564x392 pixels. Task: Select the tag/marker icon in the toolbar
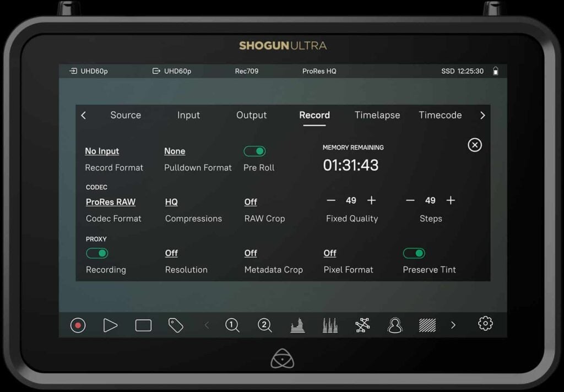click(176, 325)
